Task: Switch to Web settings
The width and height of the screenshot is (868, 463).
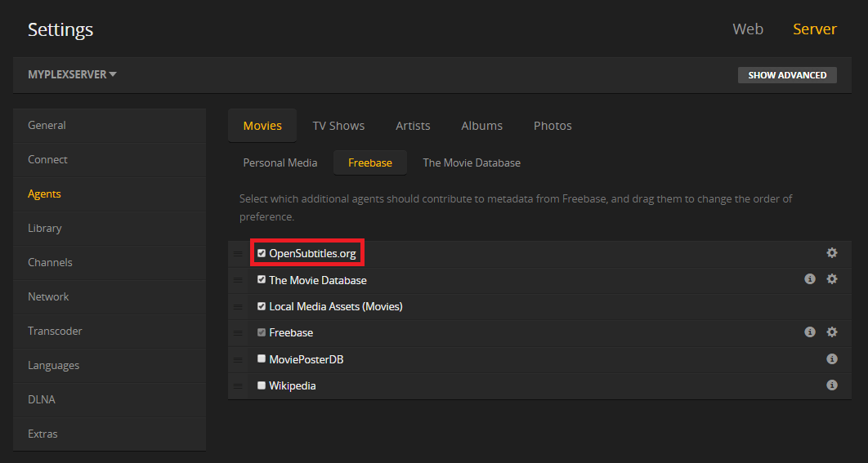Action: (x=747, y=29)
